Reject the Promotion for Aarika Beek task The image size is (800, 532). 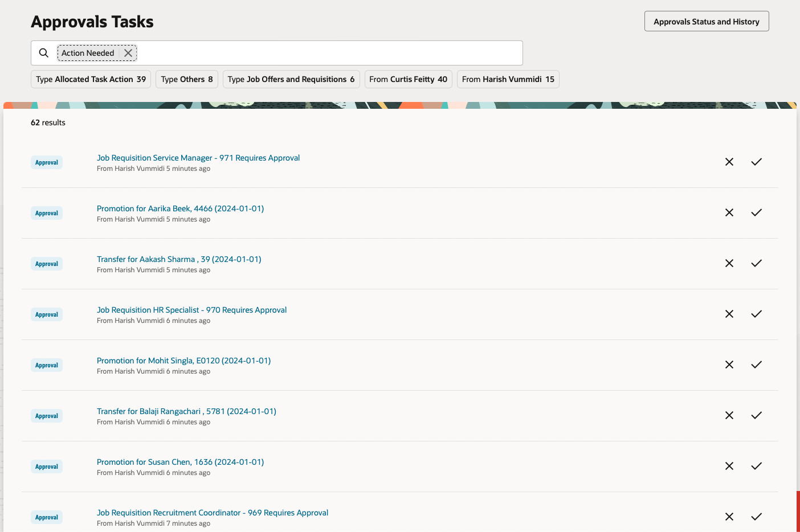pyautogui.click(x=729, y=212)
